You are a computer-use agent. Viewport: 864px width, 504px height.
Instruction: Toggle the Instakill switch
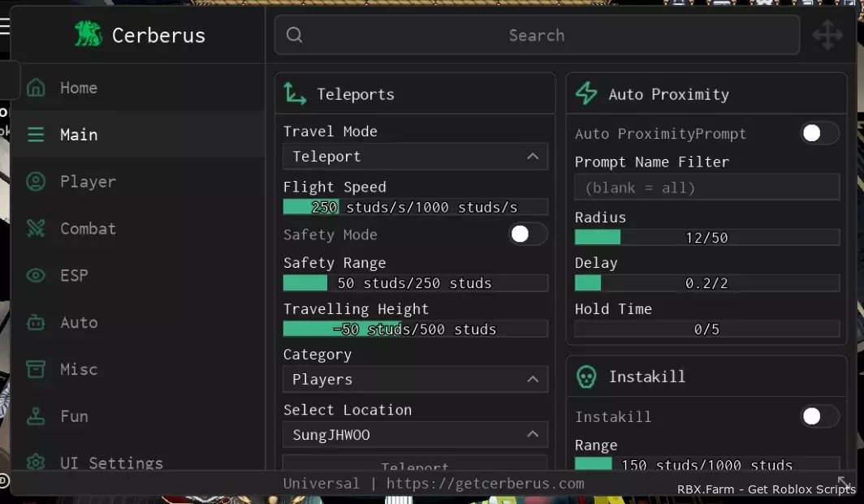[x=819, y=416]
